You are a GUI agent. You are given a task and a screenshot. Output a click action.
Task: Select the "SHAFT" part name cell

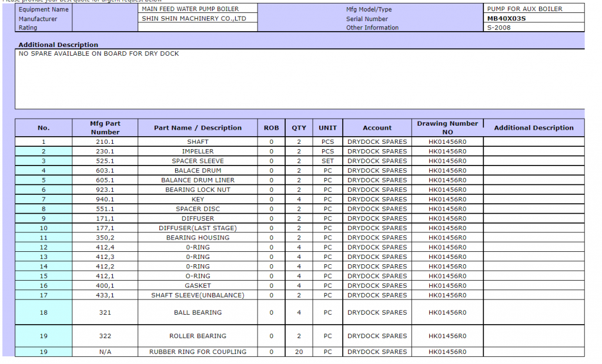tap(198, 141)
